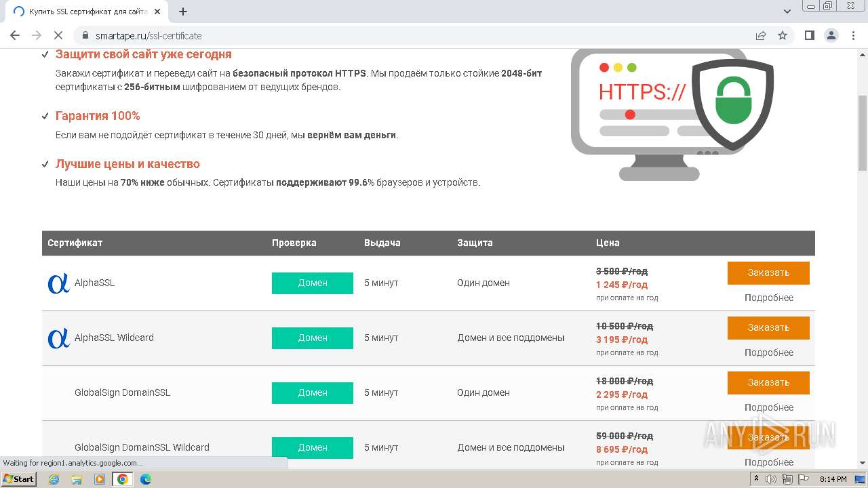Focus the address bar URL
The image size is (868, 488).
pyautogui.click(x=149, y=35)
